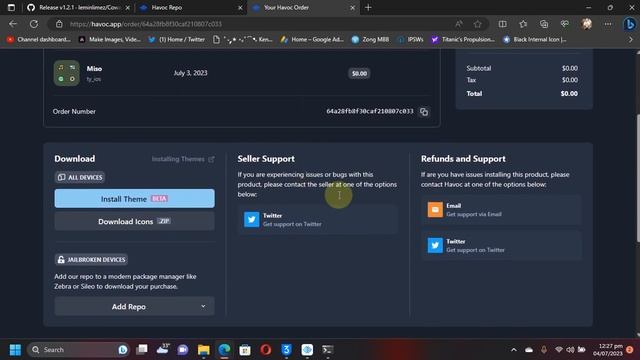Image resolution: width=640 pixels, height=360 pixels.
Task: Open Channel dashboard bookmark
Action: (x=39, y=40)
